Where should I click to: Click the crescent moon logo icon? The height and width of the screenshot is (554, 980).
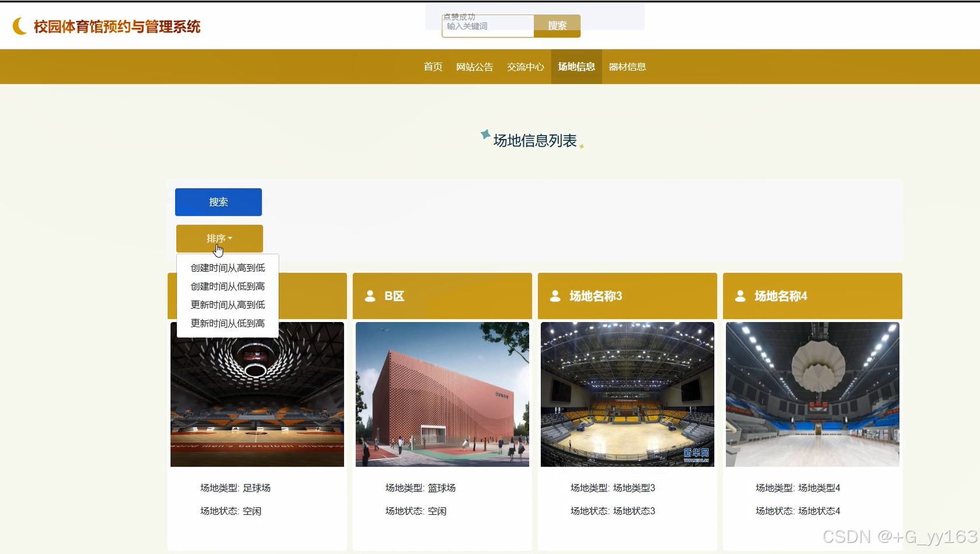click(20, 26)
